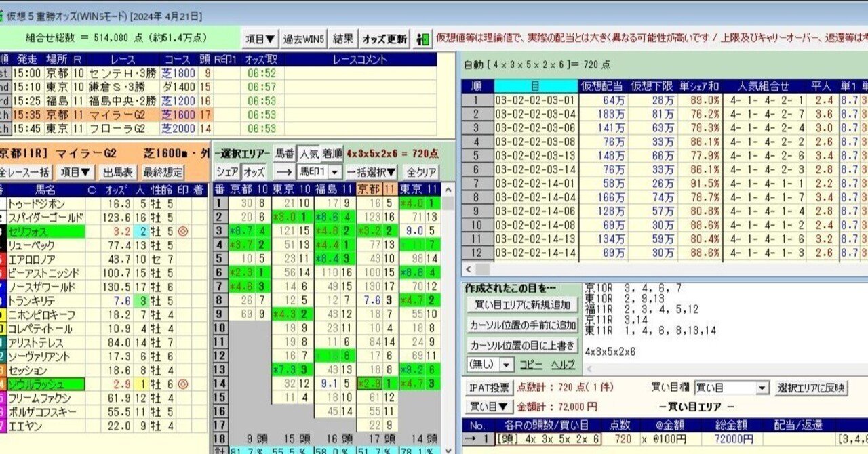Select the シェア display mode
This screenshot has width=868, height=454.
point(226,171)
